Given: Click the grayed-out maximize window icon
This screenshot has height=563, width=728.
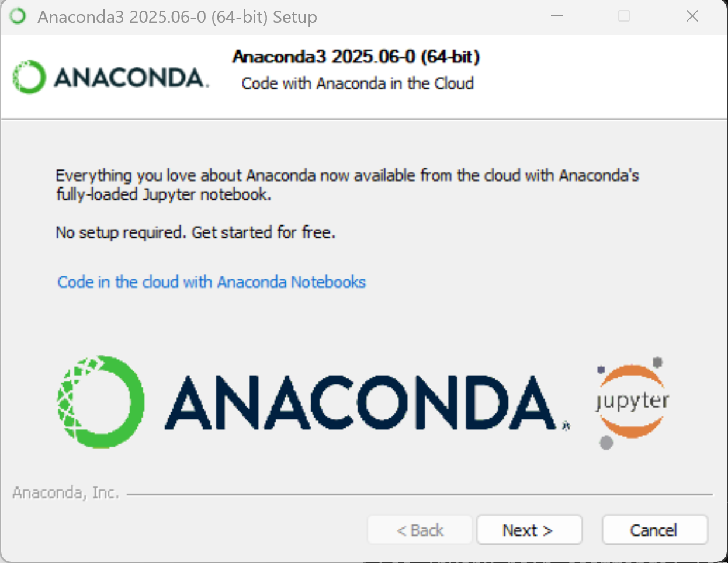Looking at the screenshot, I should tap(624, 16).
